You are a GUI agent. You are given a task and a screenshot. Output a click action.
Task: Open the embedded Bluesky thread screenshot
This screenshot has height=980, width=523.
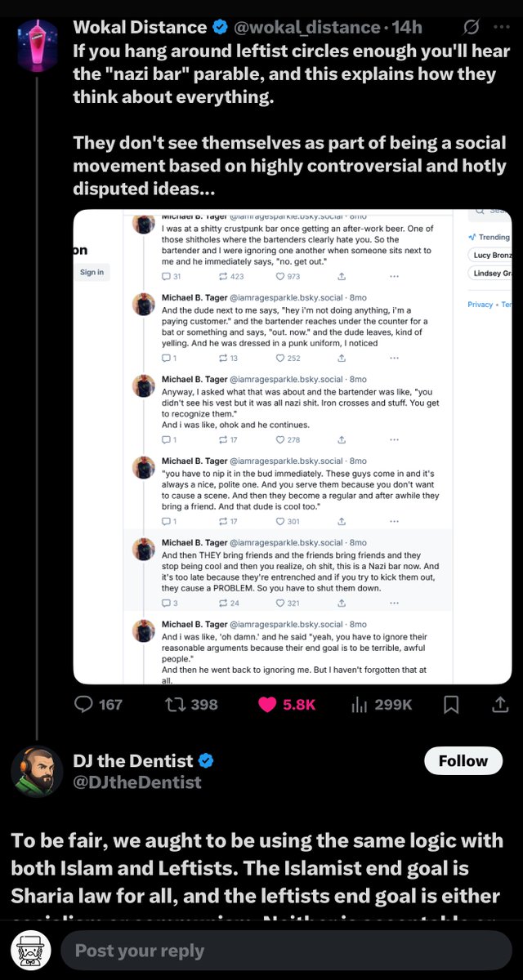[x=293, y=447]
